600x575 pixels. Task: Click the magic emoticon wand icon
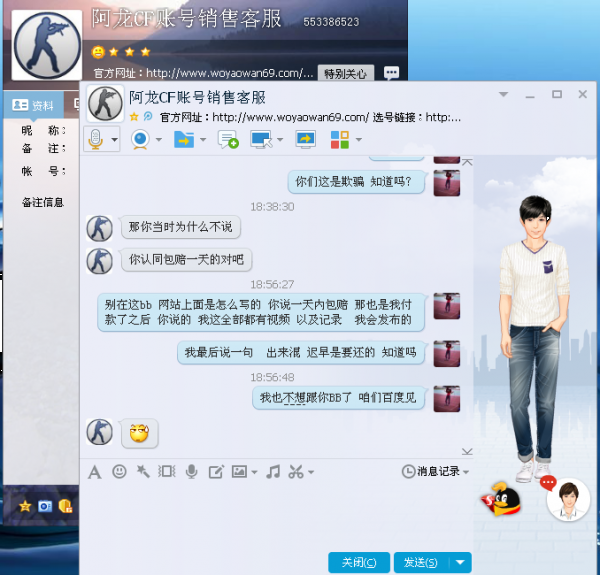pos(143,471)
